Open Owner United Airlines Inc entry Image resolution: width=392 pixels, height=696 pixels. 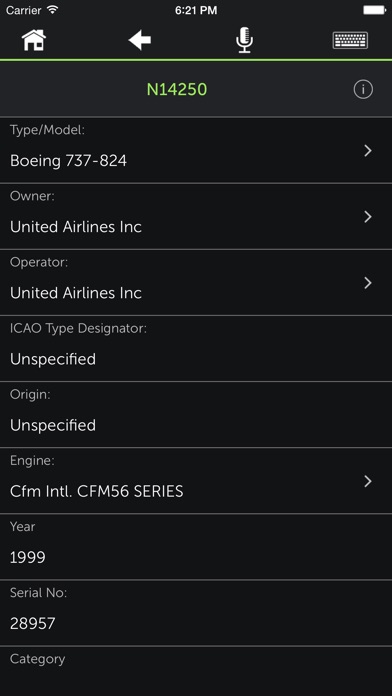(196, 217)
